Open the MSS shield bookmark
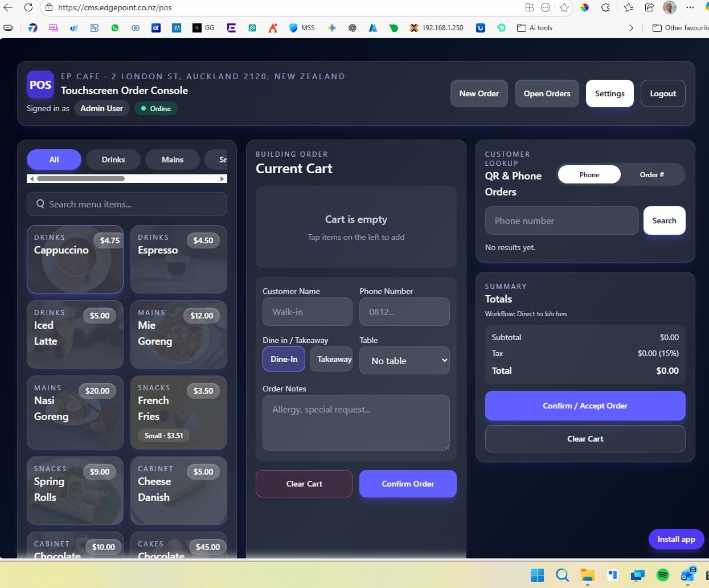 (x=302, y=27)
